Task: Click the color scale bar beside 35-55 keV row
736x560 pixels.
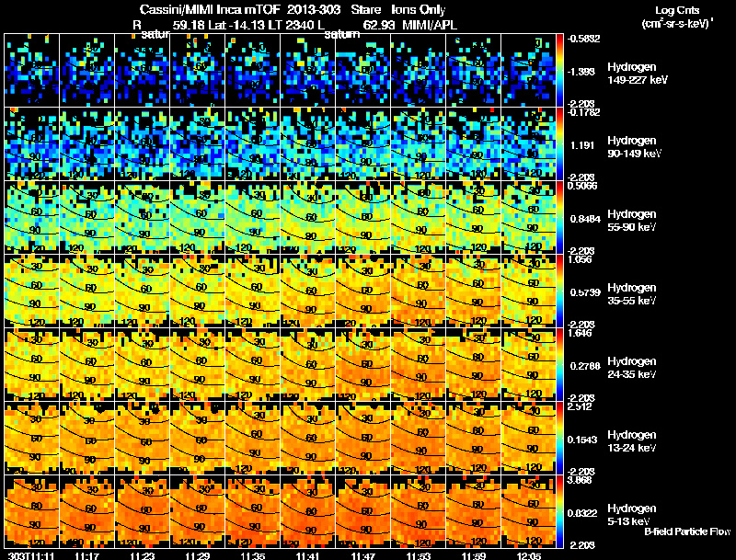Action: 560,291
